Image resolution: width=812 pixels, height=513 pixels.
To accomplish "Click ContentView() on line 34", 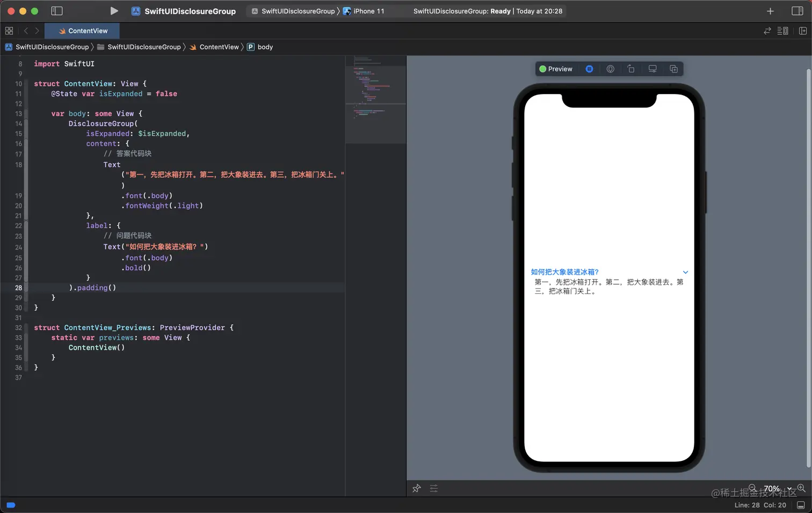I will point(97,348).
